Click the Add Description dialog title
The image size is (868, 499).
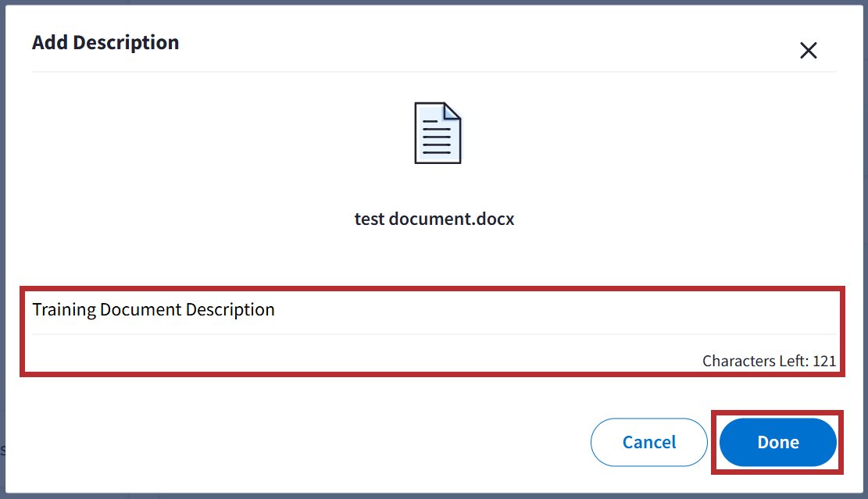(x=105, y=42)
